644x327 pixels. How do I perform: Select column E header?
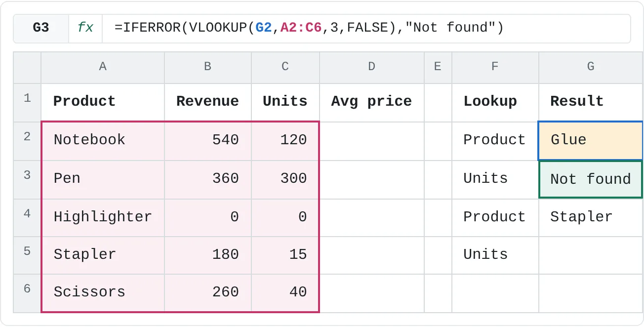click(438, 67)
